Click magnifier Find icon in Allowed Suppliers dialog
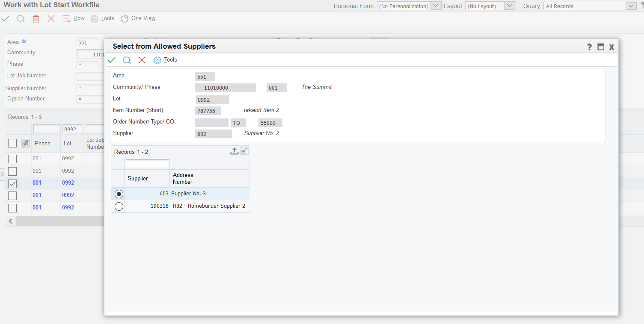Image resolution: width=644 pixels, height=324 pixels. point(127,60)
